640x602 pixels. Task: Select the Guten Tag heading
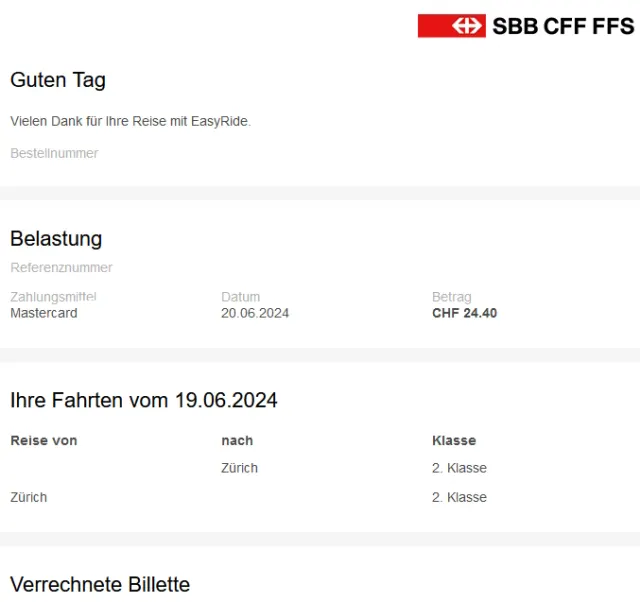point(58,80)
